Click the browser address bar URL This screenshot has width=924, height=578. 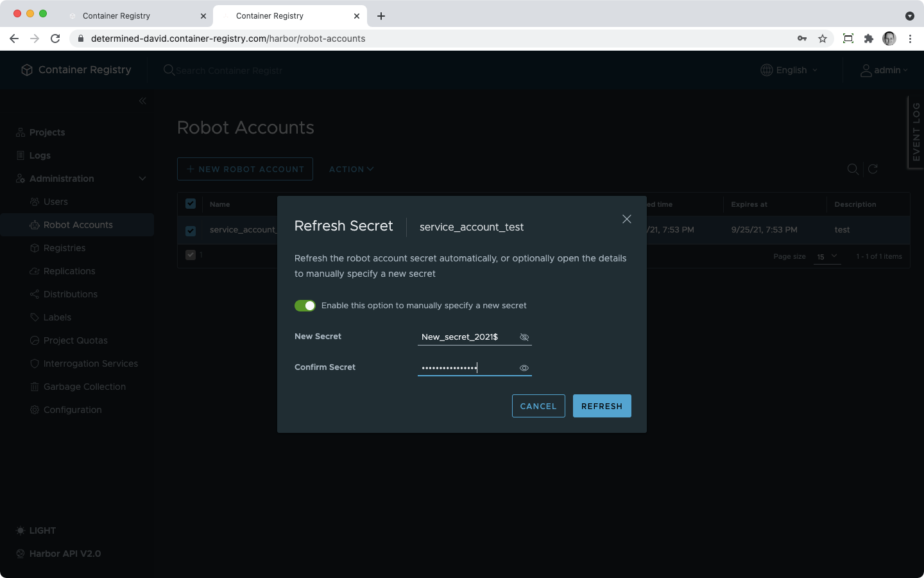[x=228, y=39]
